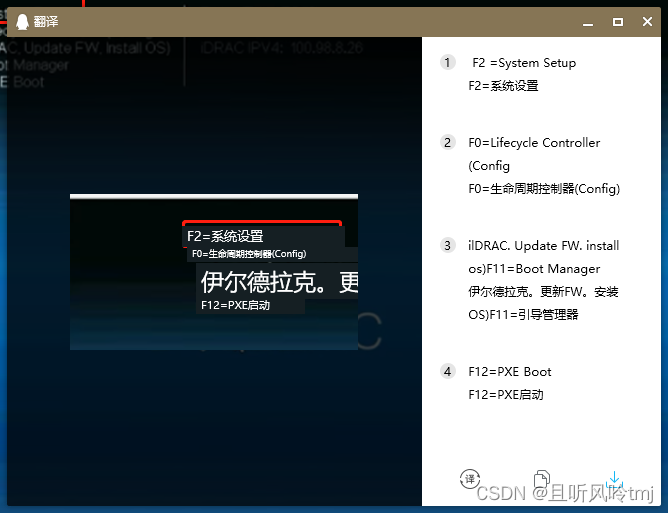Click the QQ penguin logo in title bar
This screenshot has height=513, width=668.
pyautogui.click(x=22, y=22)
